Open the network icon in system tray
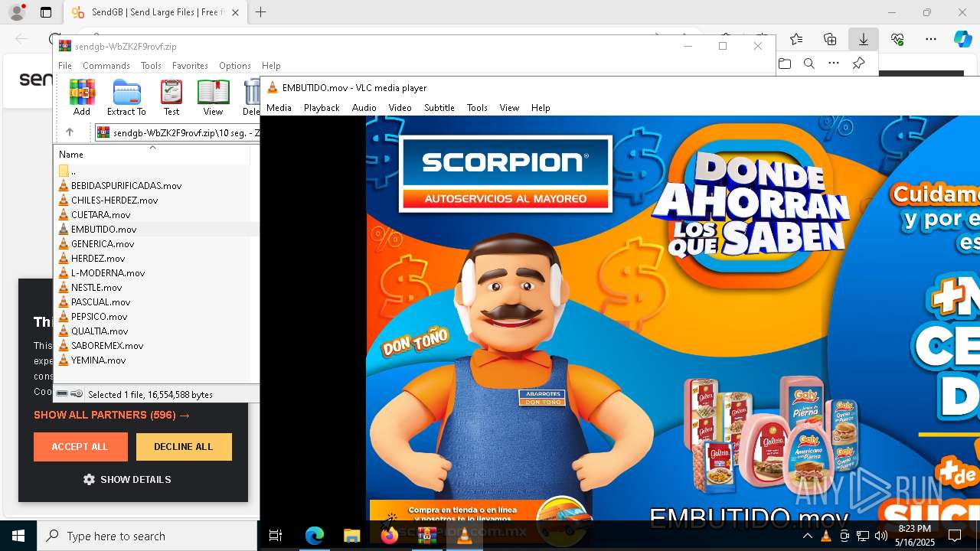 pyautogui.click(x=863, y=536)
